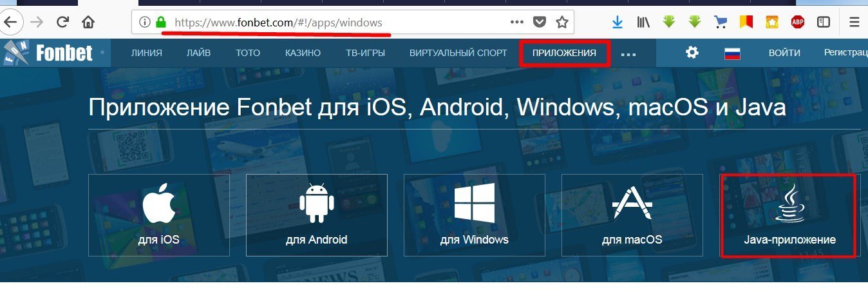868x308 pixels.
Task: Click the Fonbet logo
Action: pos(48,53)
